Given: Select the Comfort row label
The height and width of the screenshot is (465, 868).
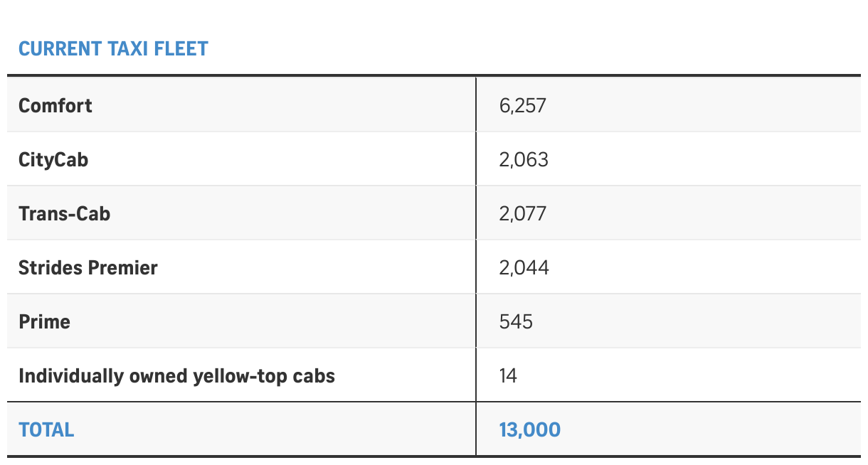Looking at the screenshot, I should pos(55,106).
